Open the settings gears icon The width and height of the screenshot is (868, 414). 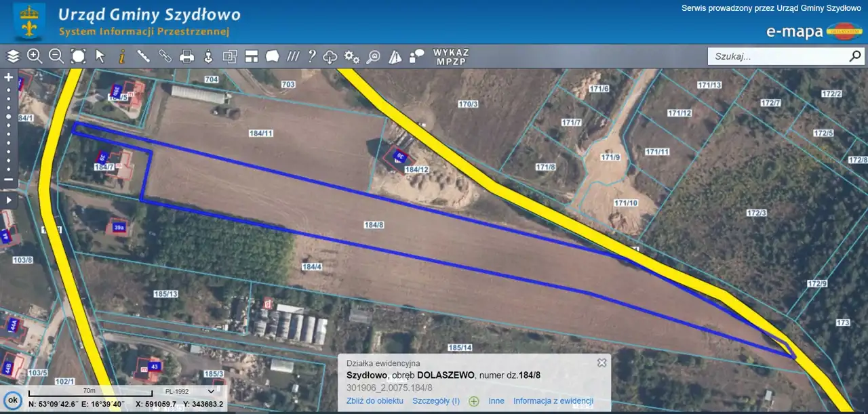tap(351, 56)
